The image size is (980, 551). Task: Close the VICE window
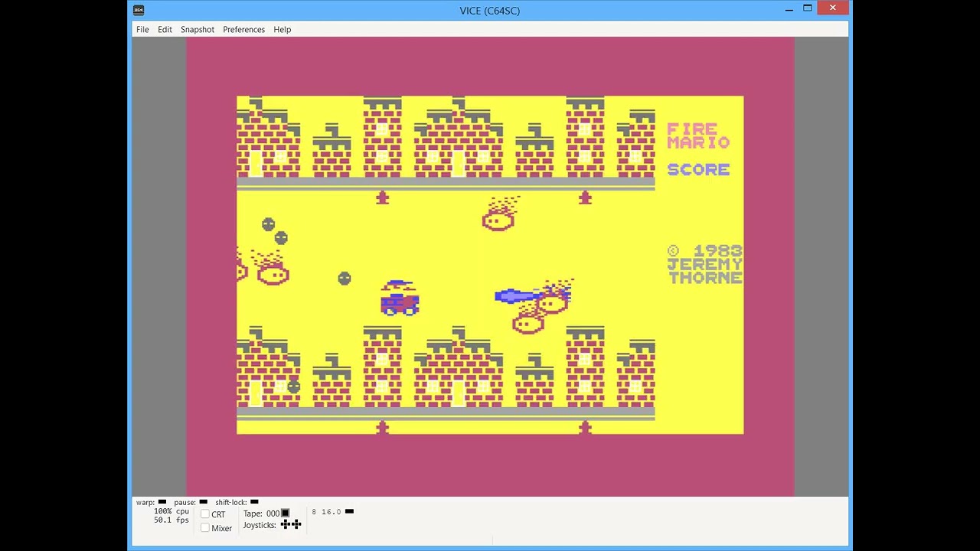point(833,8)
